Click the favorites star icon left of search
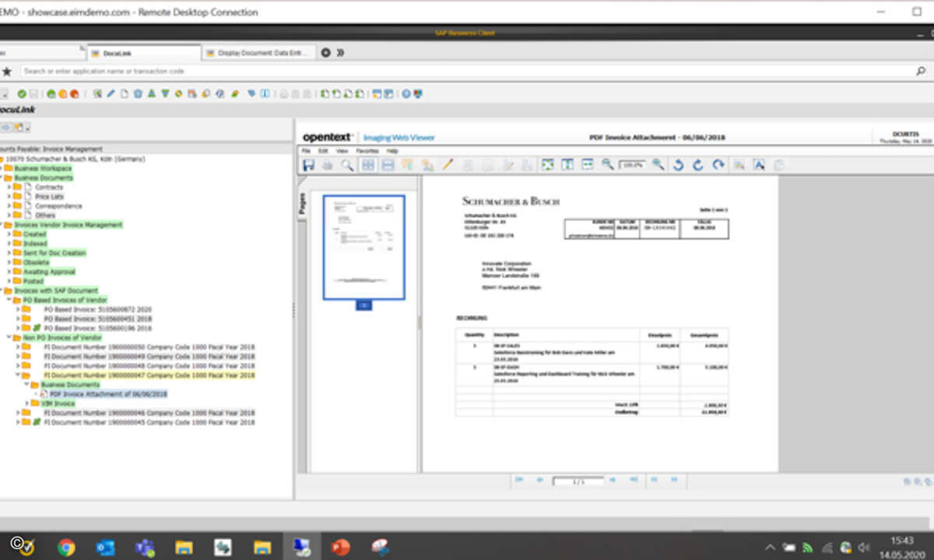The height and width of the screenshot is (560, 934). (x=7, y=71)
